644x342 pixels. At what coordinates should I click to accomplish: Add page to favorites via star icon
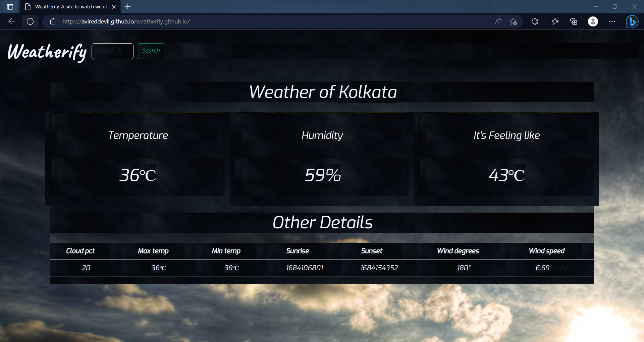[x=513, y=21]
